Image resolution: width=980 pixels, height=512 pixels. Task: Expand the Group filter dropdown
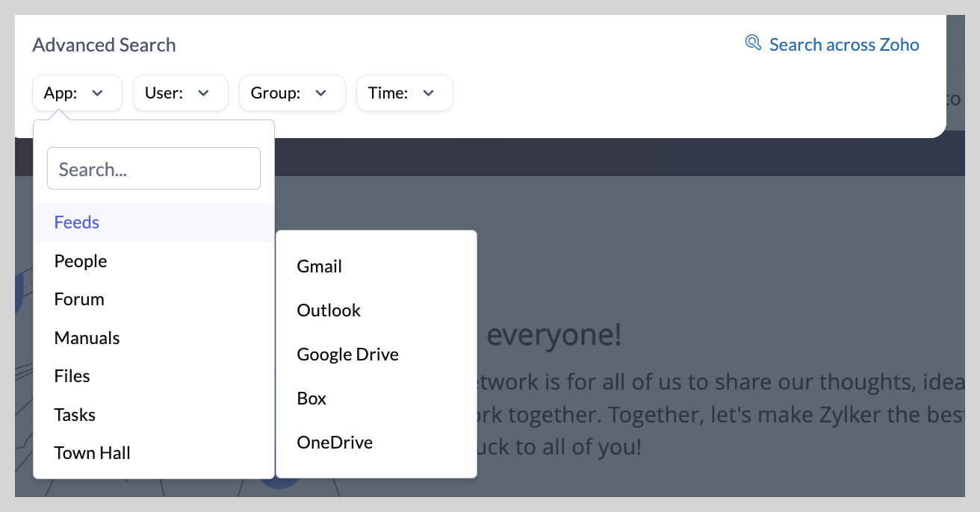coord(291,93)
